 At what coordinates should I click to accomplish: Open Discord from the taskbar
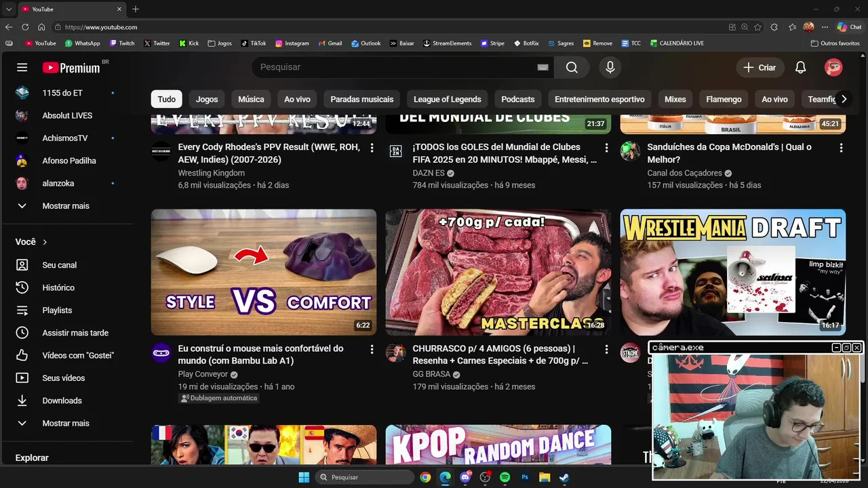(465, 477)
